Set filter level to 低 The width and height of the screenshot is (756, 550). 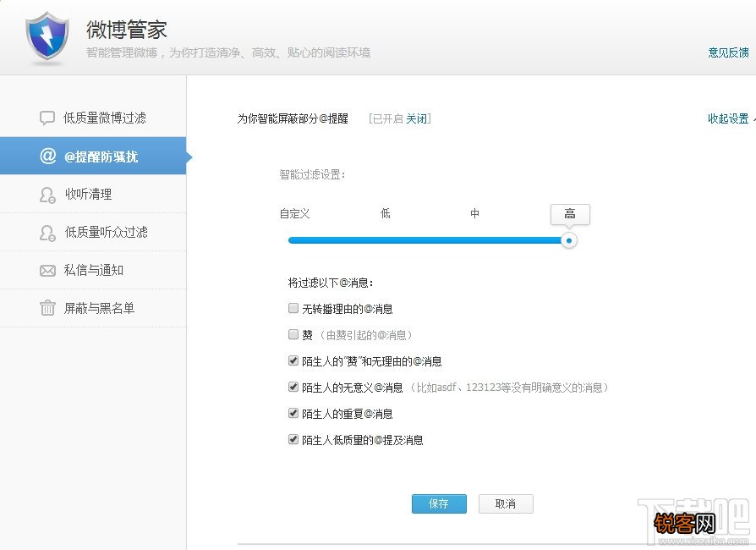386,213
